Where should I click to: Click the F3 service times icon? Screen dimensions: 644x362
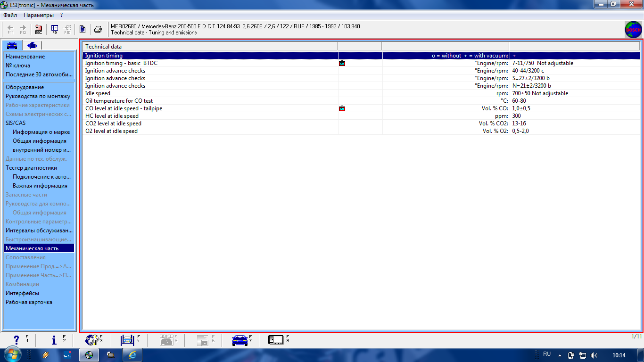click(93, 339)
